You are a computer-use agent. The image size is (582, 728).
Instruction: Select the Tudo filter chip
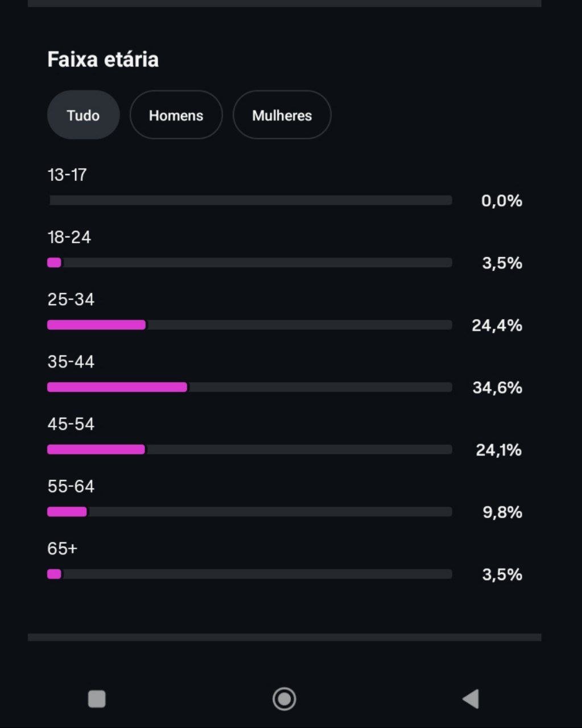(x=83, y=115)
